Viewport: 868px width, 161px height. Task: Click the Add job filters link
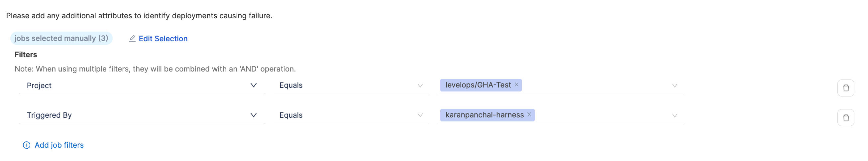click(x=59, y=145)
